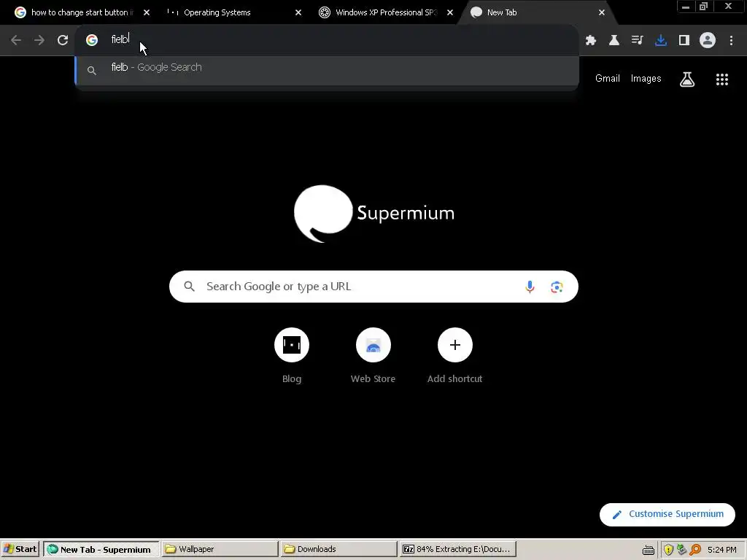Start voice search with microphone icon
Image resolution: width=747 pixels, height=560 pixels.
(530, 287)
